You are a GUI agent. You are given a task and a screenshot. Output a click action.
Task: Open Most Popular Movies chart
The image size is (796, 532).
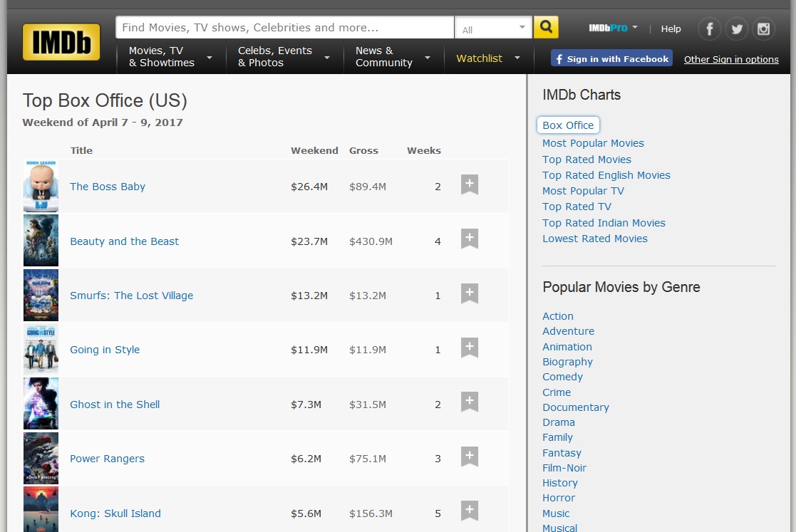[x=593, y=144]
